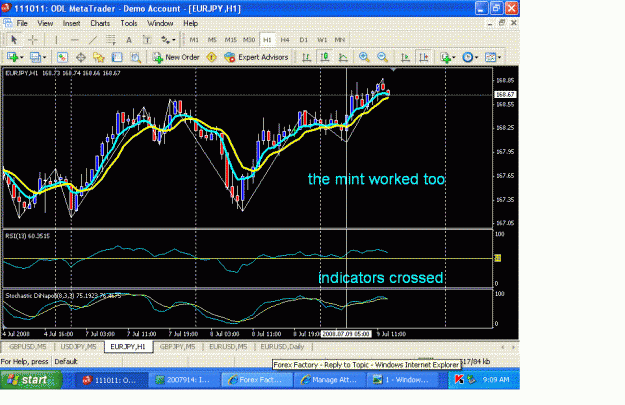Viewport: 625px width, 405px height.
Task: Open the View menu
Action: pos(45,23)
